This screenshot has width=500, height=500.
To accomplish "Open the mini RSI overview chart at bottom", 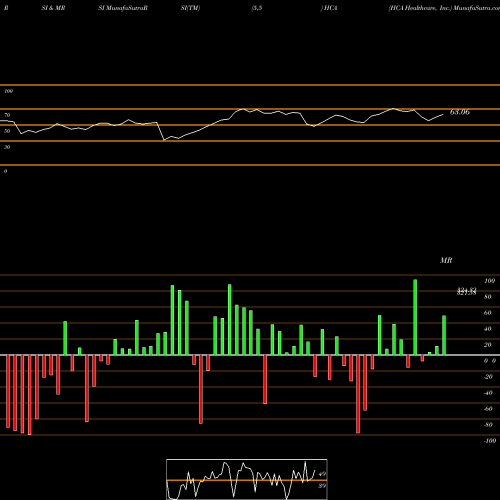I will click(247, 479).
